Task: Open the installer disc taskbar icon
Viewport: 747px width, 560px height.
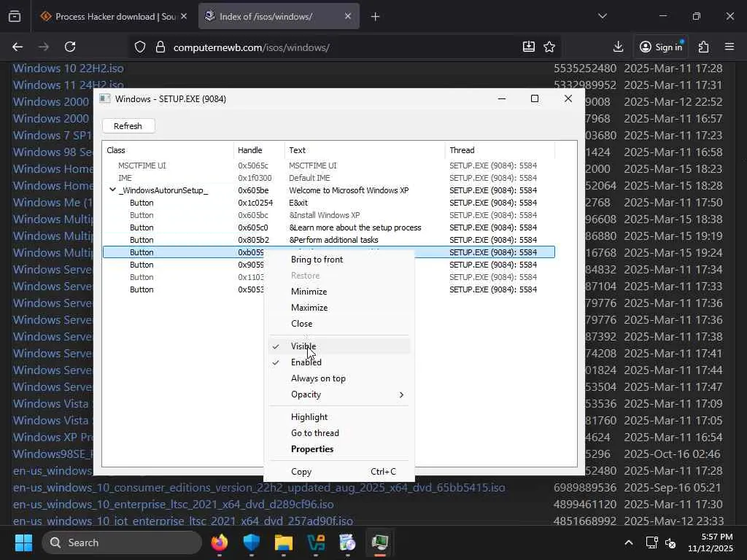Action: (348, 542)
